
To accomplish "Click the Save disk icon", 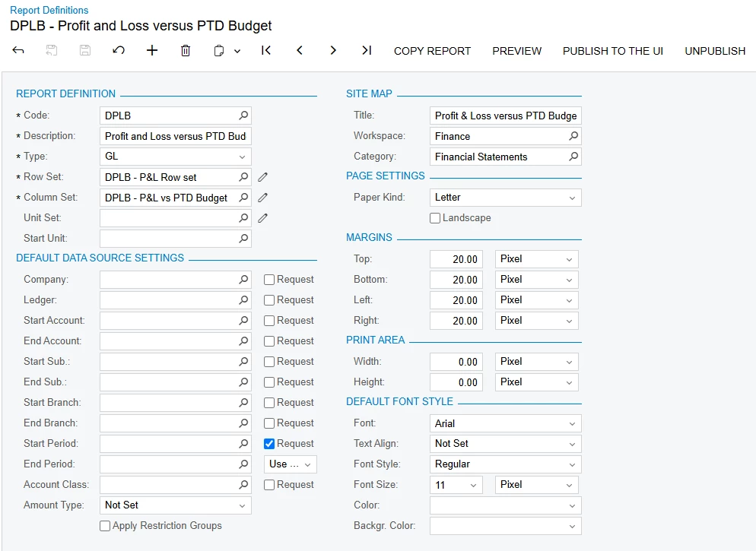I will click(x=85, y=51).
